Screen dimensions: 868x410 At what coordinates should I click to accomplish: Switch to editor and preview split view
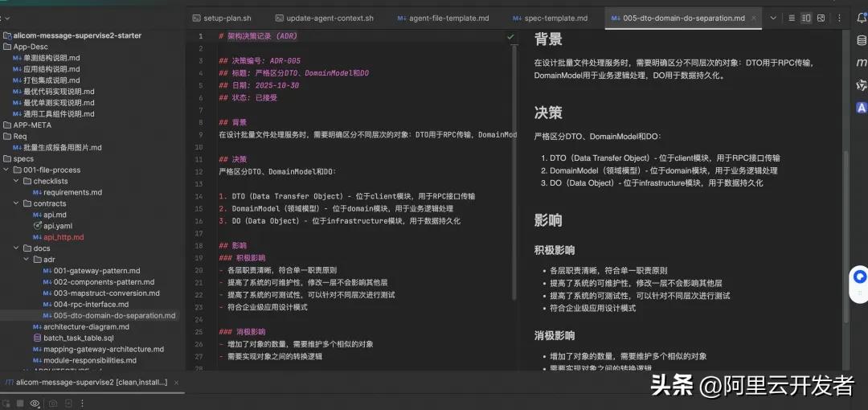[x=807, y=18]
